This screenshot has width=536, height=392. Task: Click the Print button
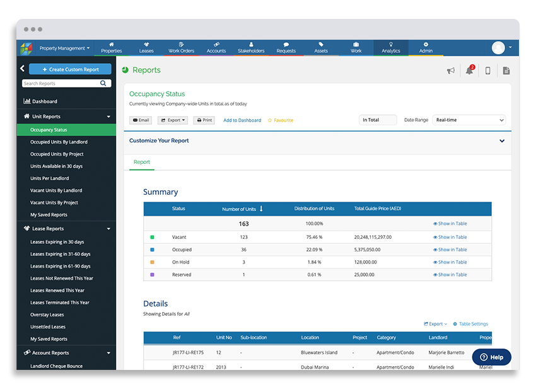(204, 120)
